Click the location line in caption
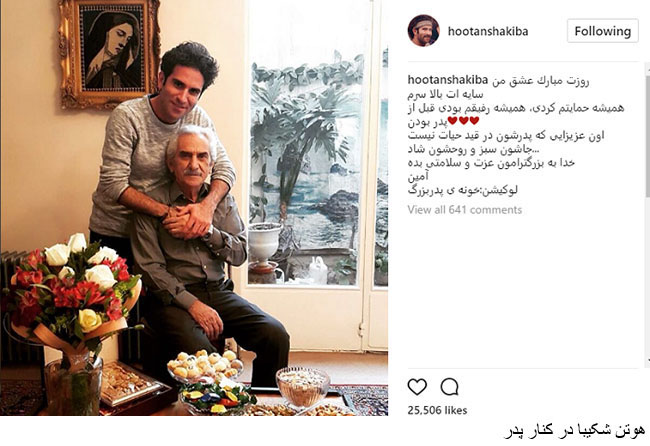 [463, 191]
